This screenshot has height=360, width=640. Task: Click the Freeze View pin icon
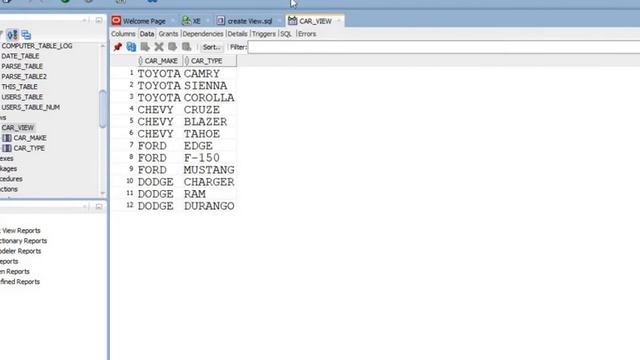point(118,47)
